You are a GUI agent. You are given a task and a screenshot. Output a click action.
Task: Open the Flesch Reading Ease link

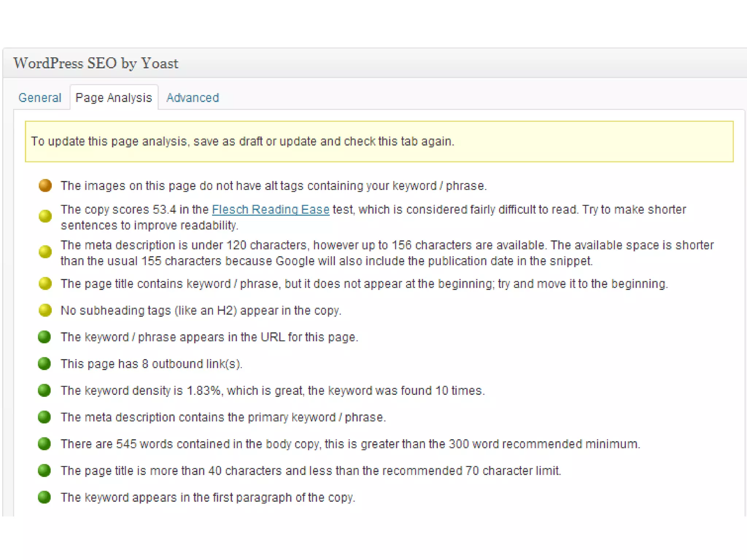coord(270,210)
